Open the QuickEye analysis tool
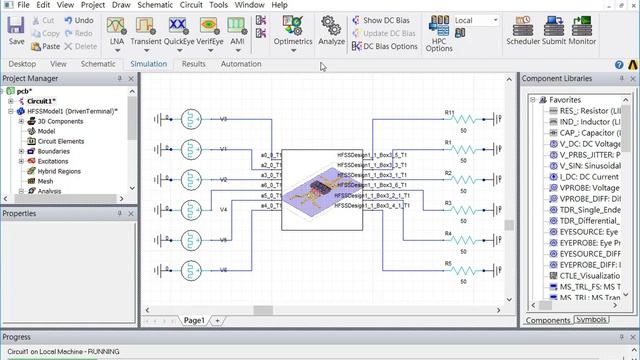The width and height of the screenshot is (640, 360). point(179,26)
